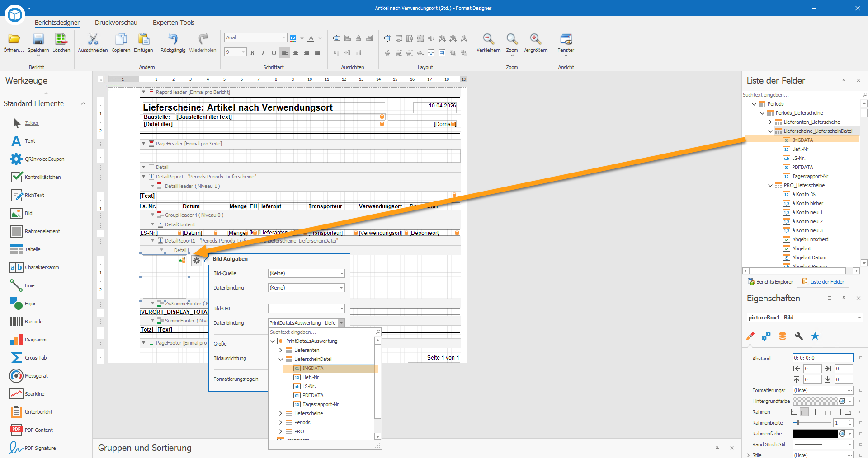
Task: Open the Druckvorschau ribbon tab
Action: (116, 23)
